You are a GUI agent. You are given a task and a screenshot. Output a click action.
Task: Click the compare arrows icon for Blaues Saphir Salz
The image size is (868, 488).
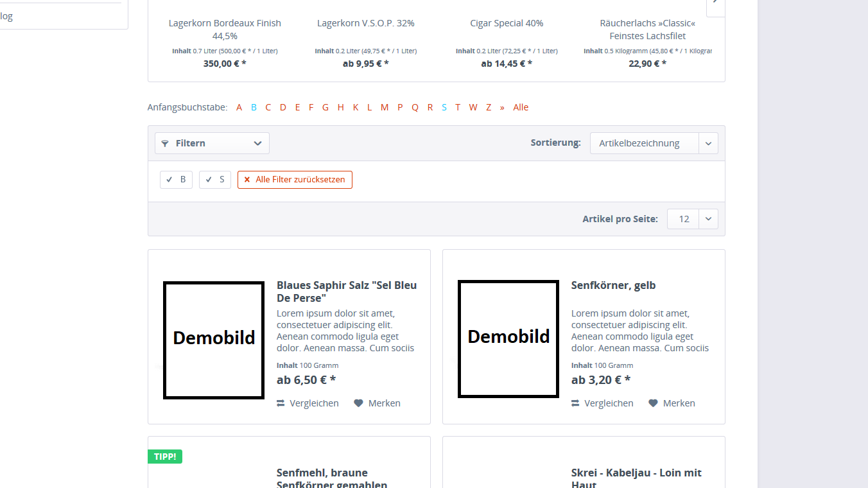281,403
